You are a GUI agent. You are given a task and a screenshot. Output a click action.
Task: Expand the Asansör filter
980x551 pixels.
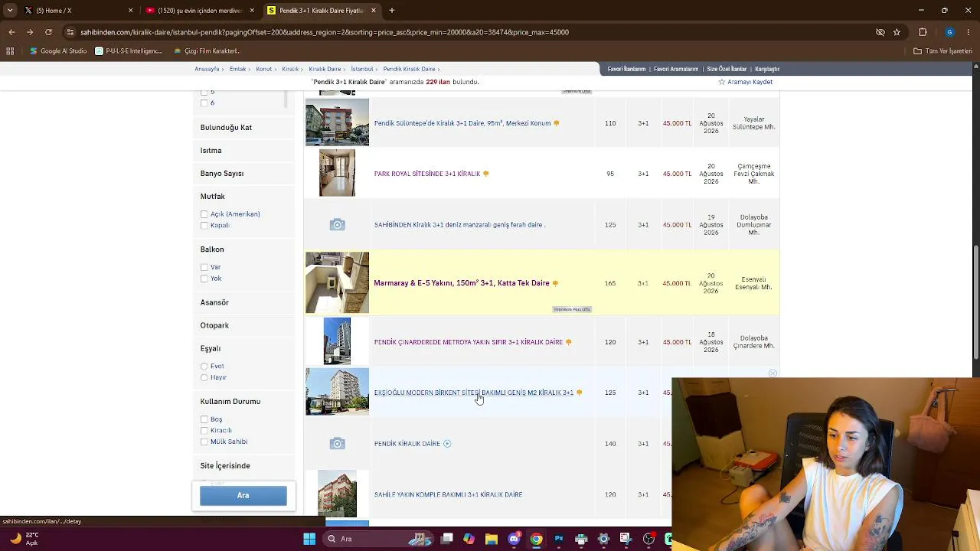point(214,302)
